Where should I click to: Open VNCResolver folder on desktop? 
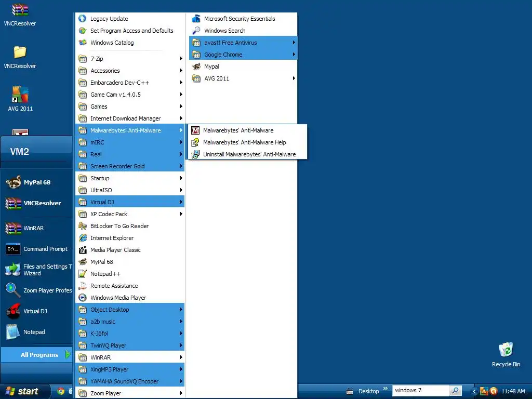point(20,57)
